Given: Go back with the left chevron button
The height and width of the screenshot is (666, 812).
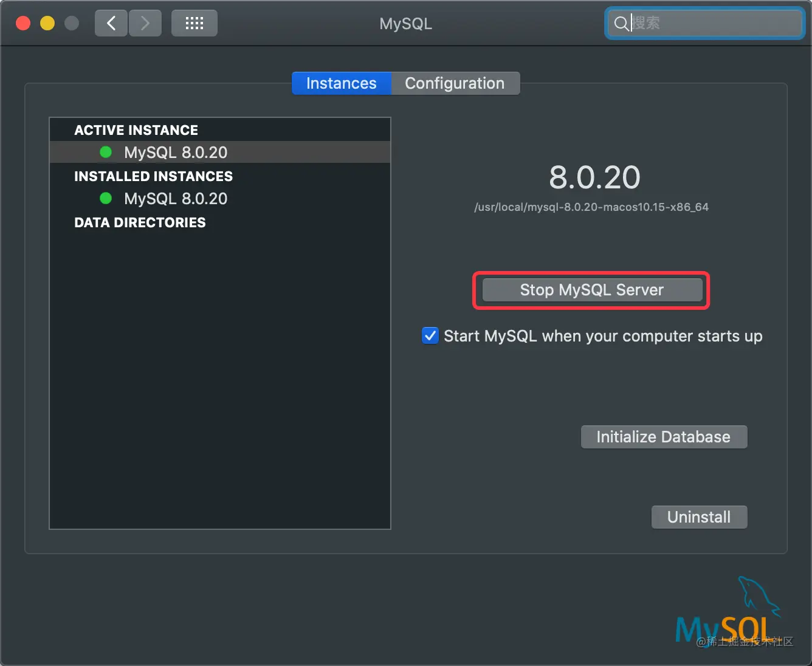Looking at the screenshot, I should tap(111, 24).
